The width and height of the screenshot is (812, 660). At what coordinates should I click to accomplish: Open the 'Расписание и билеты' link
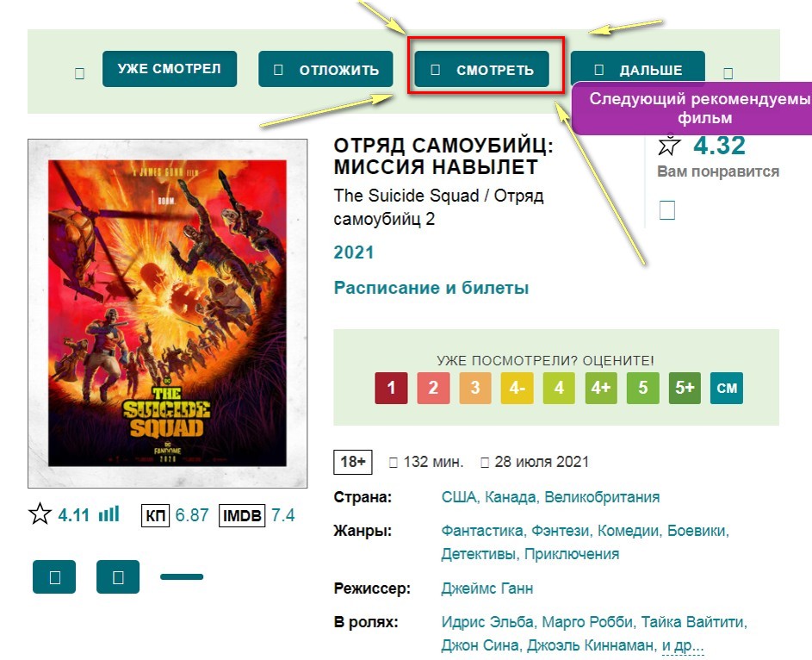(431, 288)
